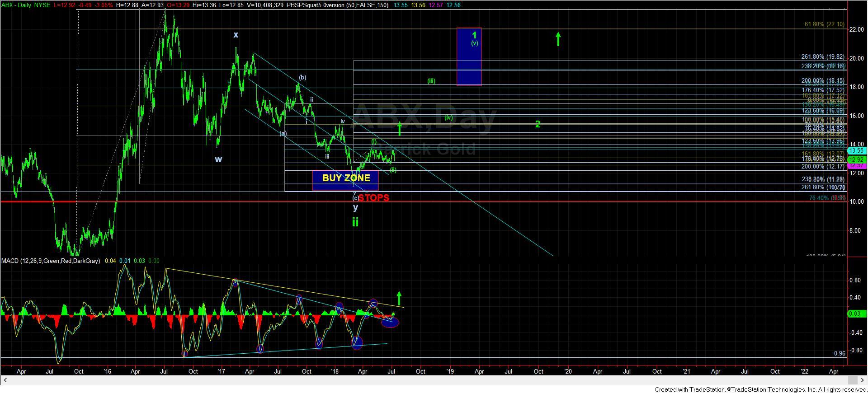The image size is (868, 393).
Task: Select the white w wave label
Action: 218,159
